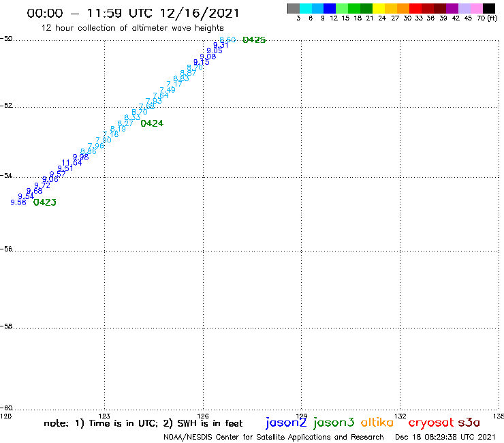Screen dimensions: 504x443
Task: Click the wave height value 9.06
Action: (x=50, y=179)
